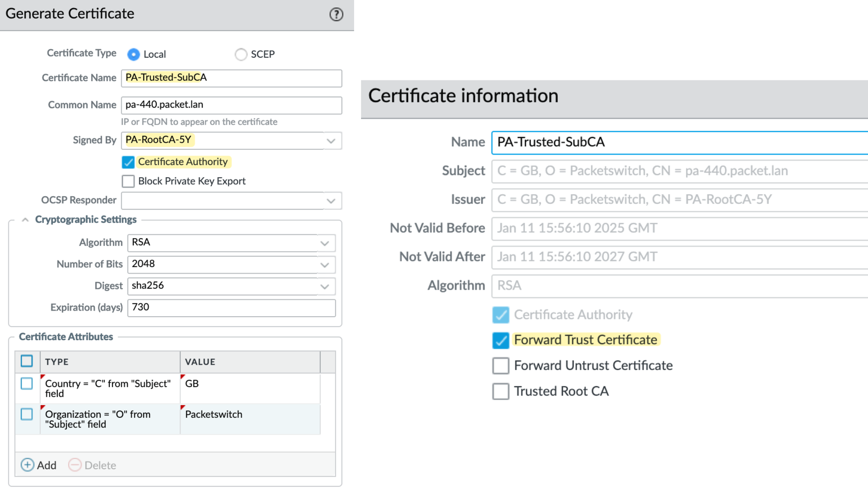Image resolution: width=868 pixels, height=489 pixels.
Task: Open the Signed By dropdown
Action: tap(331, 141)
